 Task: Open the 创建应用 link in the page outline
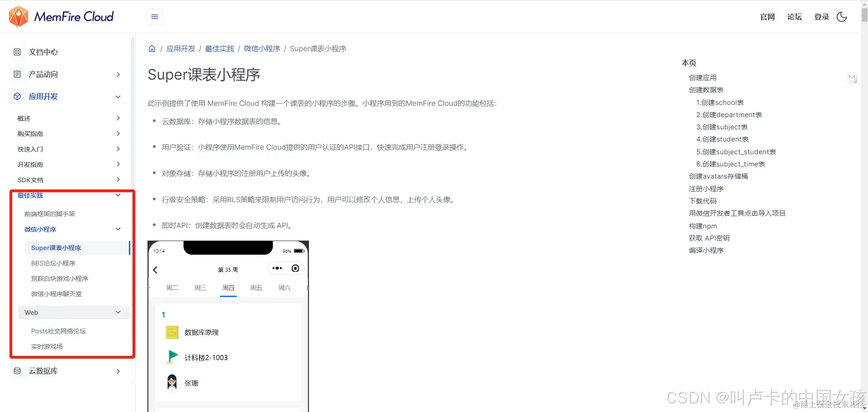coord(702,77)
